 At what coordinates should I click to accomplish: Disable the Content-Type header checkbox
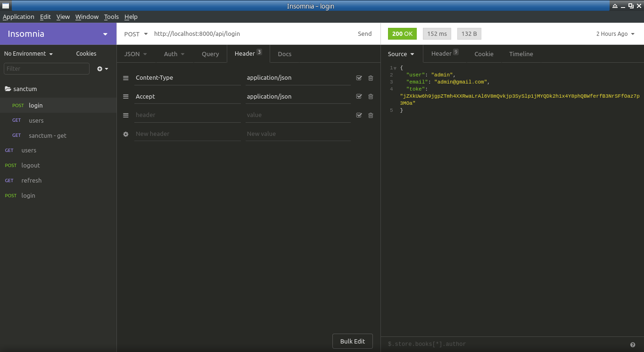[359, 78]
